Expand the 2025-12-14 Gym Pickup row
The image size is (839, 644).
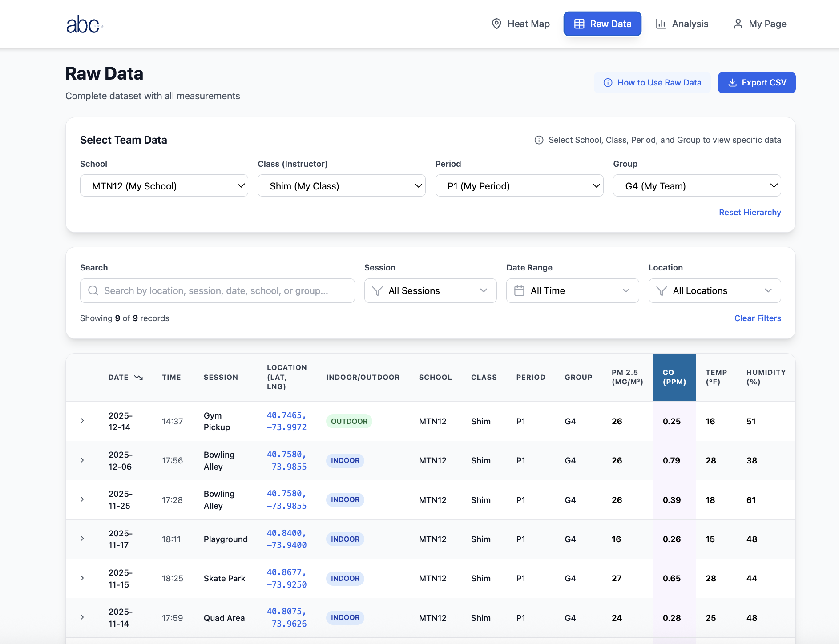82,421
